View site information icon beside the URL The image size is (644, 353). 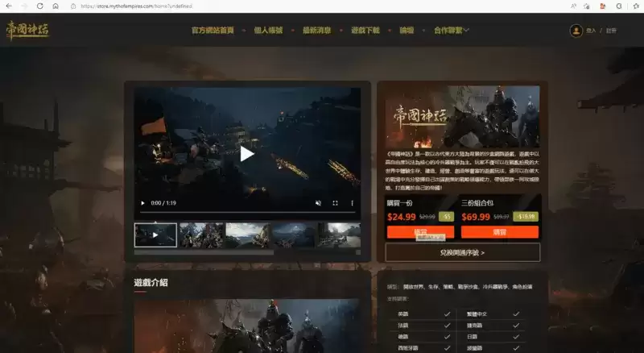click(x=73, y=6)
